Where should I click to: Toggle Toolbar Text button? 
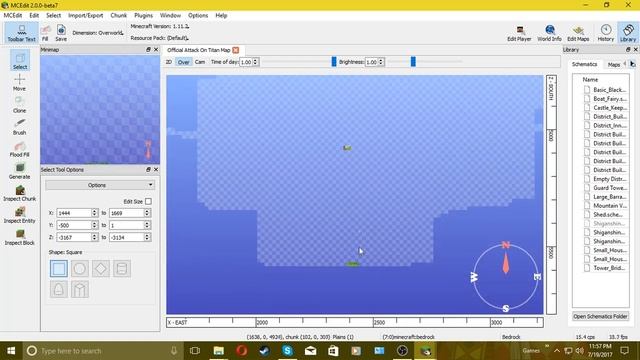click(22, 33)
